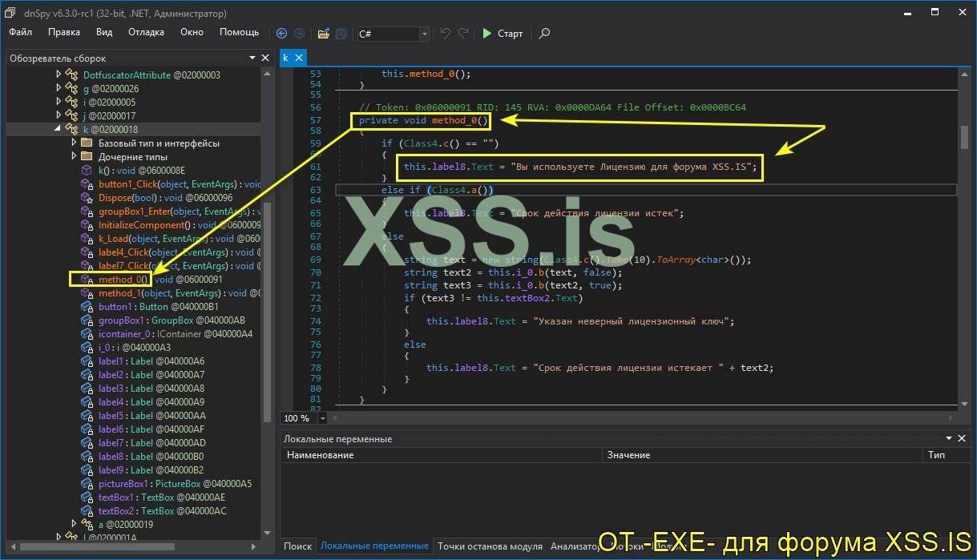Select InitializeComponent() in the assembly tree

pos(146,225)
